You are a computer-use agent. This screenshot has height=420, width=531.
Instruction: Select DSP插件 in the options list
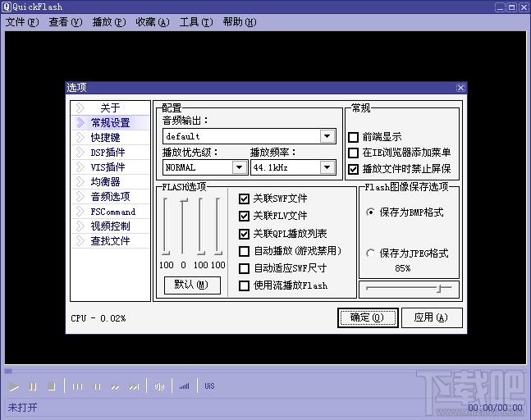(111, 153)
